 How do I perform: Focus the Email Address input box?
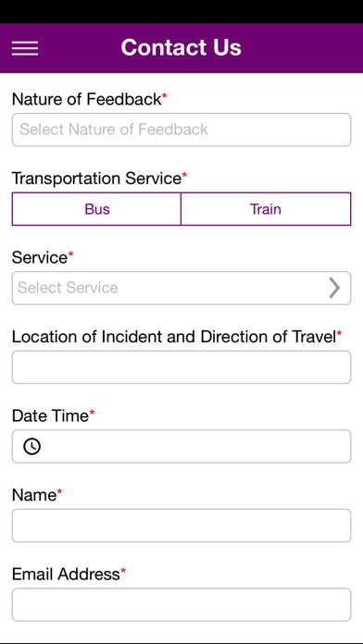coord(181,604)
